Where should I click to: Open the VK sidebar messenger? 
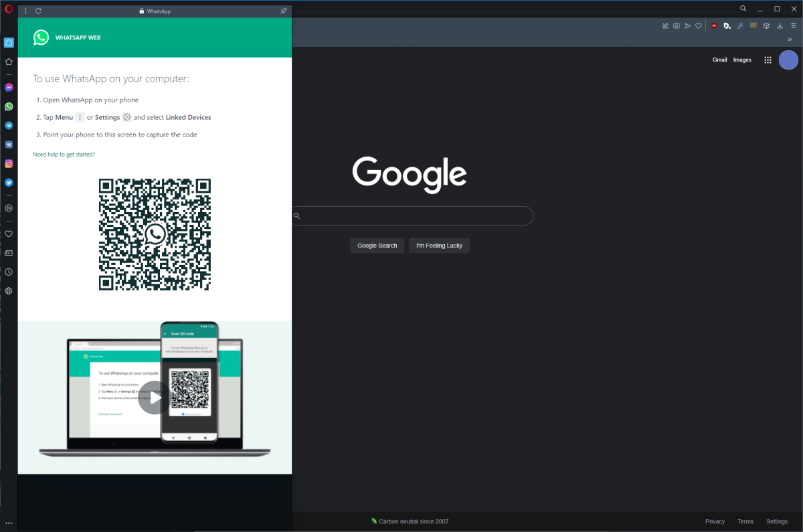(x=9, y=144)
